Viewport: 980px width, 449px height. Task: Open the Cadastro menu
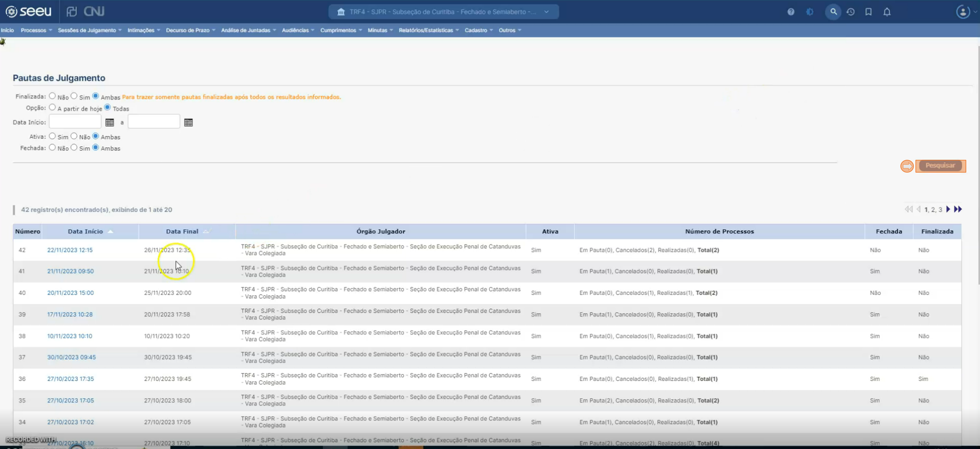479,30
